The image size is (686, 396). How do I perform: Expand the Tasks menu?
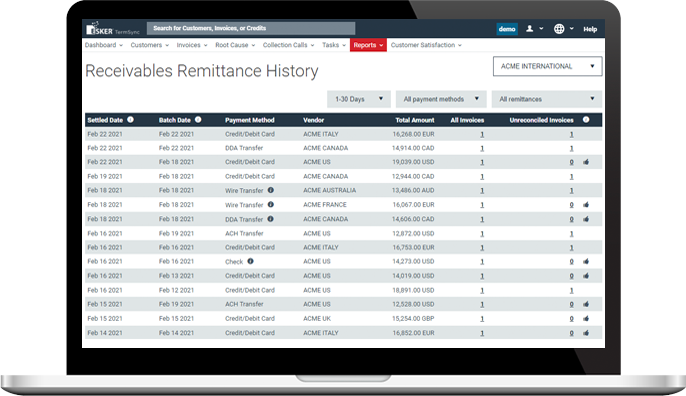[334, 45]
